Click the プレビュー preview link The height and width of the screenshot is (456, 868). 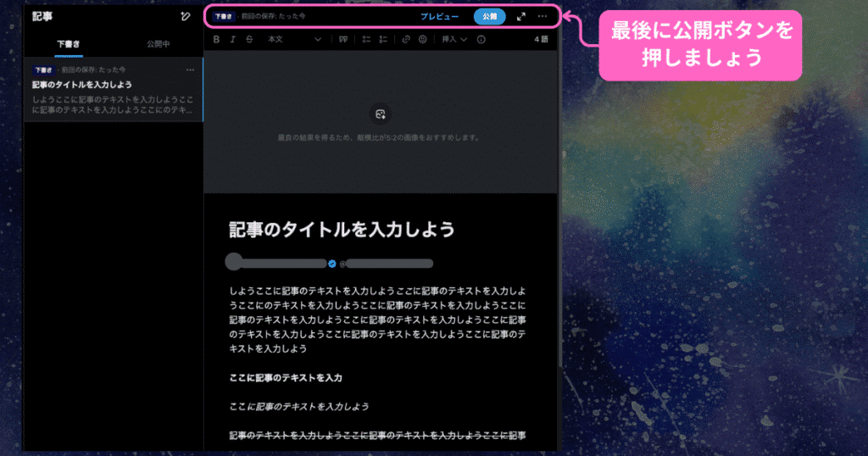(x=440, y=17)
